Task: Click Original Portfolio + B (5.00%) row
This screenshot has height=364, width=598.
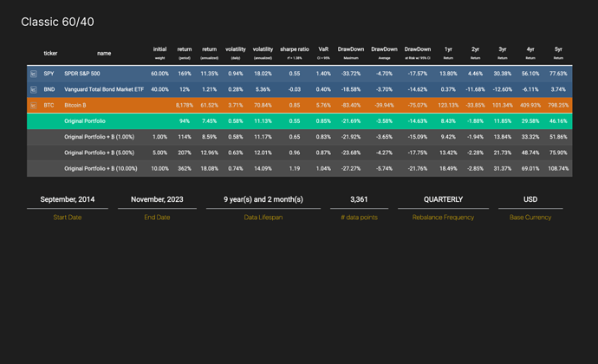Action: [99, 153]
